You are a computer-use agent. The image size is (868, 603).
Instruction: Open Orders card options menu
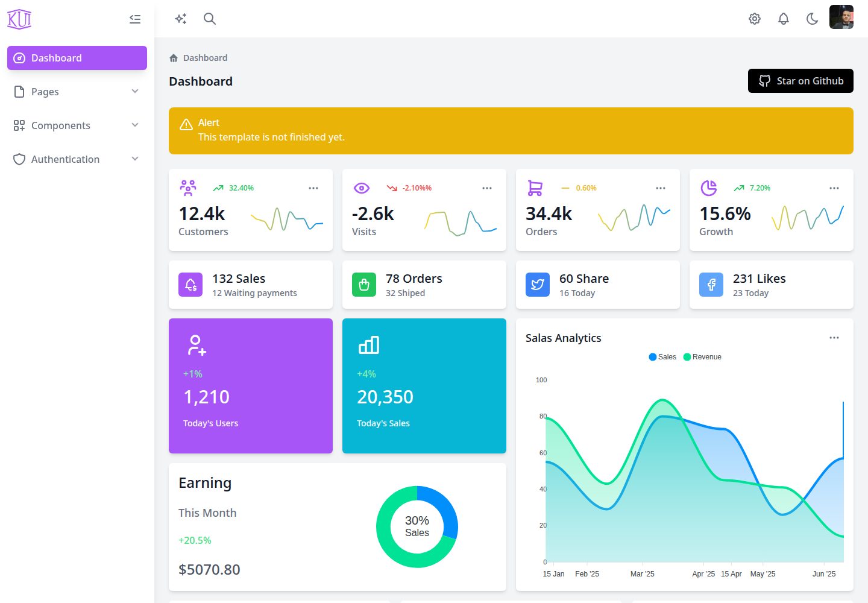pos(661,188)
